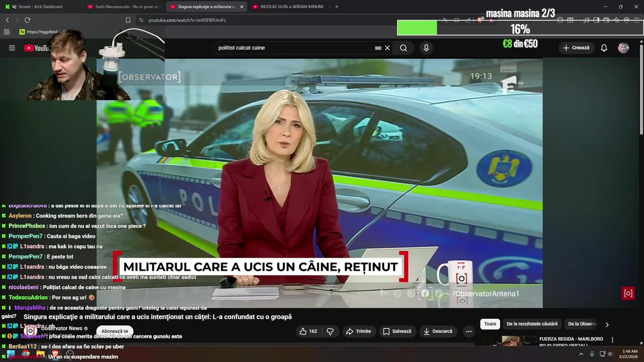Like the video with thumbs up 162
The width and height of the screenshot is (644, 362).
pos(308,331)
